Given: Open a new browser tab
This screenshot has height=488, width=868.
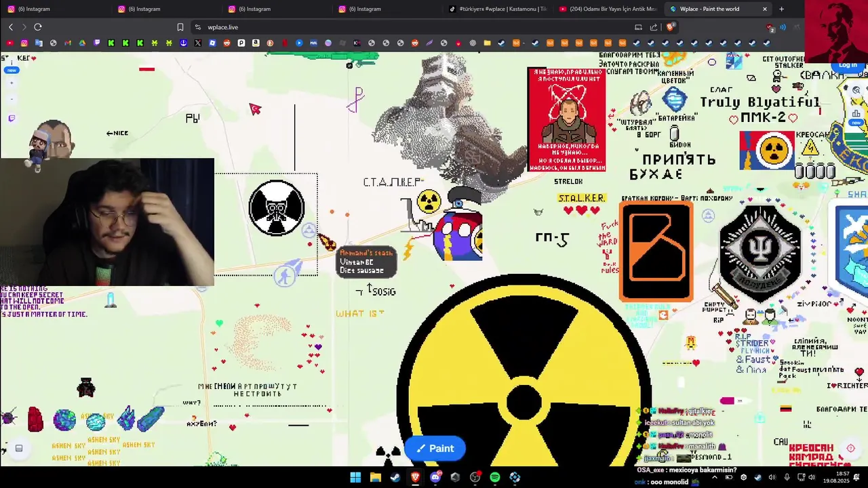Looking at the screenshot, I should pos(781,9).
